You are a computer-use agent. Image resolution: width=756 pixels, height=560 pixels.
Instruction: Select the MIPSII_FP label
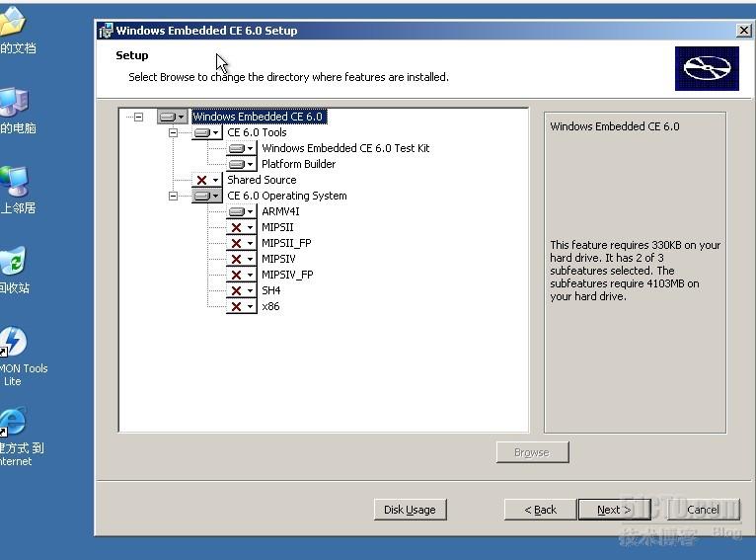pyautogui.click(x=286, y=243)
